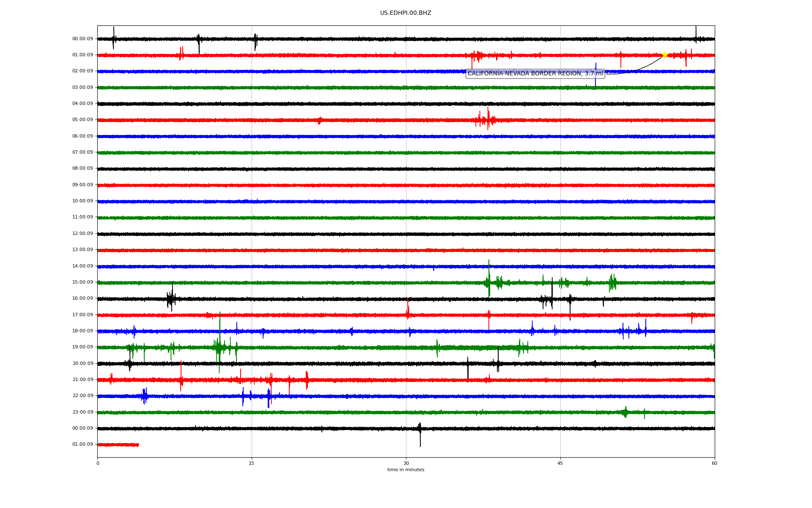Select the 08:00:09 time label
This screenshot has width=812, height=508.
82,168
